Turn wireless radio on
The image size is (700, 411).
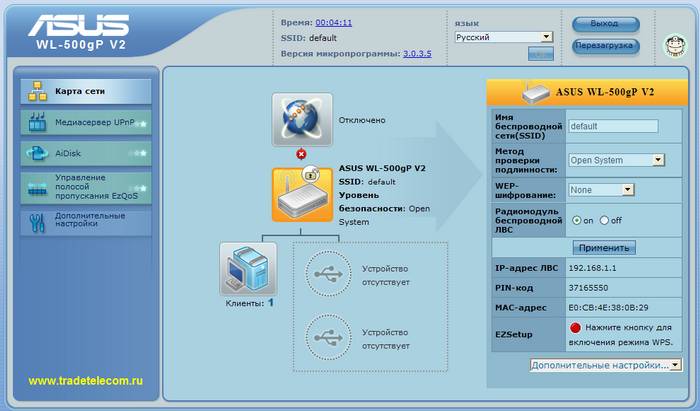[x=575, y=220]
